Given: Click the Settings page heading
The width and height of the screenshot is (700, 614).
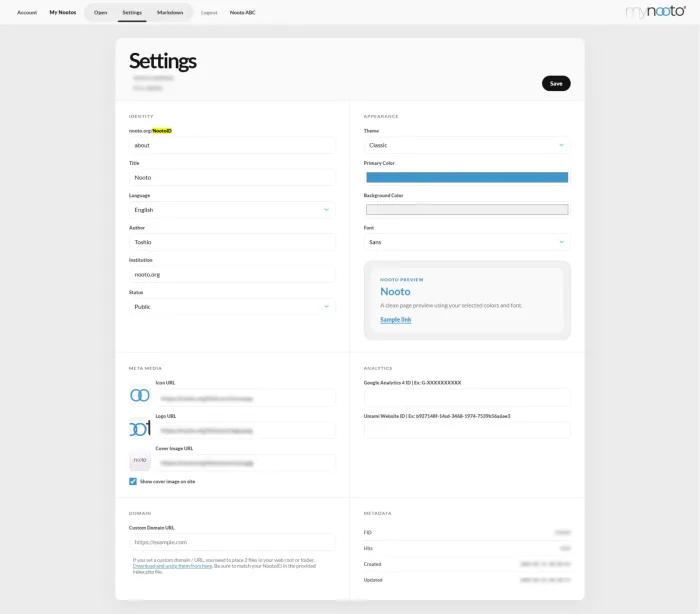Looking at the screenshot, I should click(162, 61).
